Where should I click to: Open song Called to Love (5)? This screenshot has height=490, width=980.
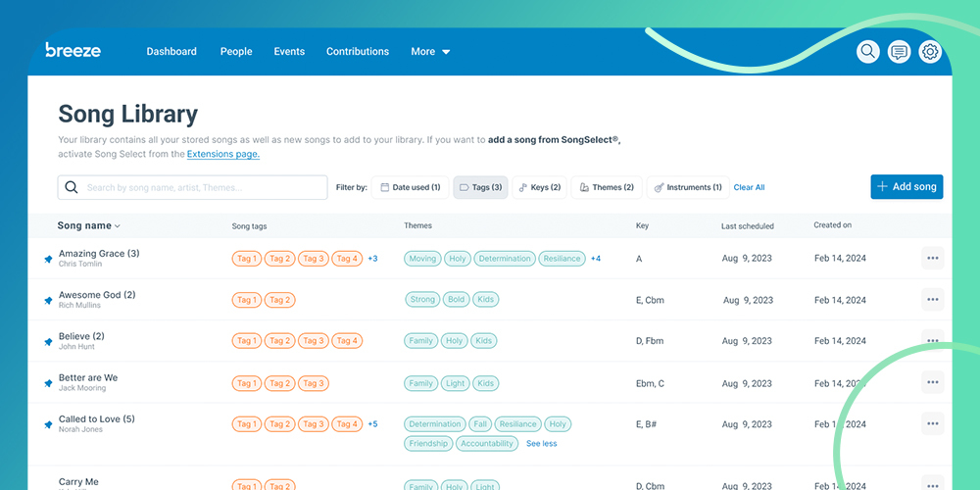tap(96, 418)
